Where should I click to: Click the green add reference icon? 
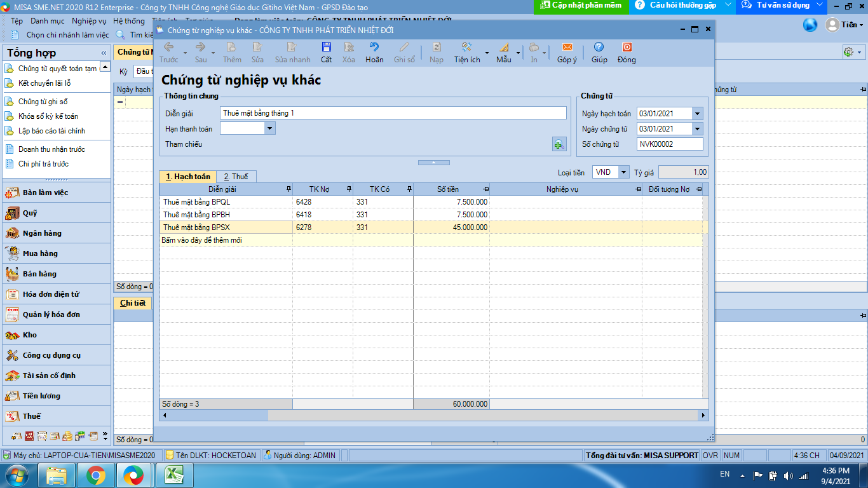pyautogui.click(x=559, y=144)
